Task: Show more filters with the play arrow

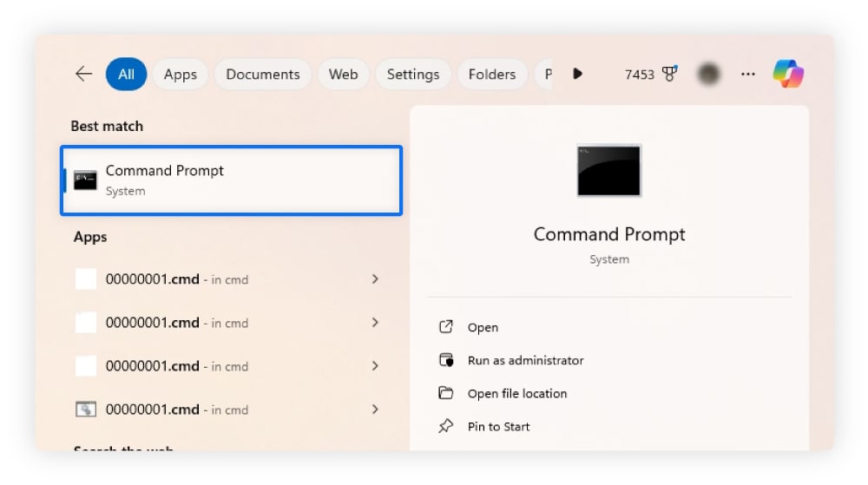Action: 577,74
